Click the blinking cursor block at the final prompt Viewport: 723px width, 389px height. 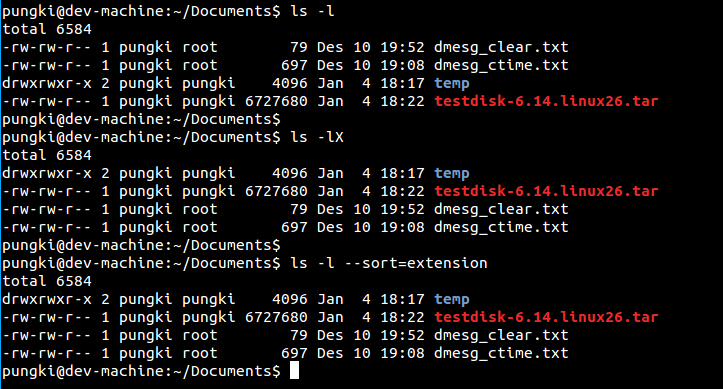point(294,371)
